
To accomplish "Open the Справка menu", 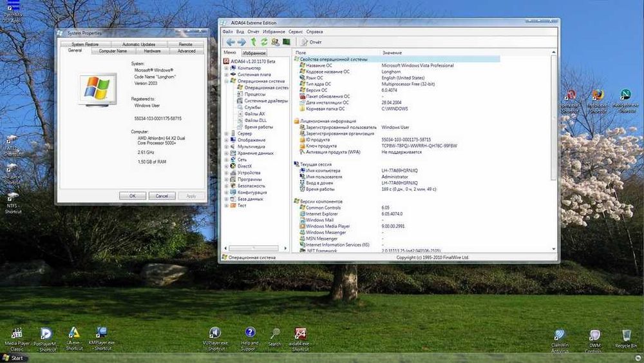I will click(315, 32).
